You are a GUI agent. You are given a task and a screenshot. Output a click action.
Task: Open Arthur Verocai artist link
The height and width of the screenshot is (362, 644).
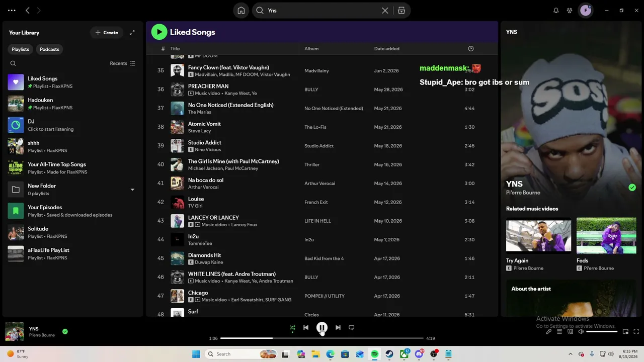pyautogui.click(x=203, y=187)
